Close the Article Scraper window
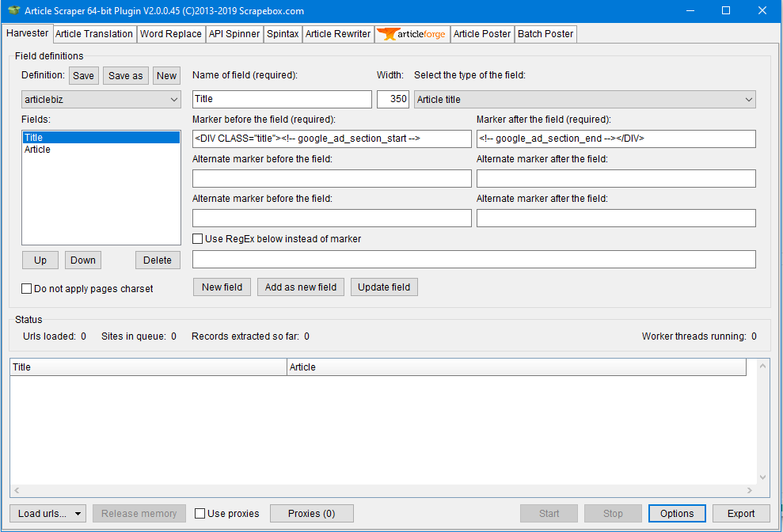The height and width of the screenshot is (532, 783). click(x=762, y=10)
